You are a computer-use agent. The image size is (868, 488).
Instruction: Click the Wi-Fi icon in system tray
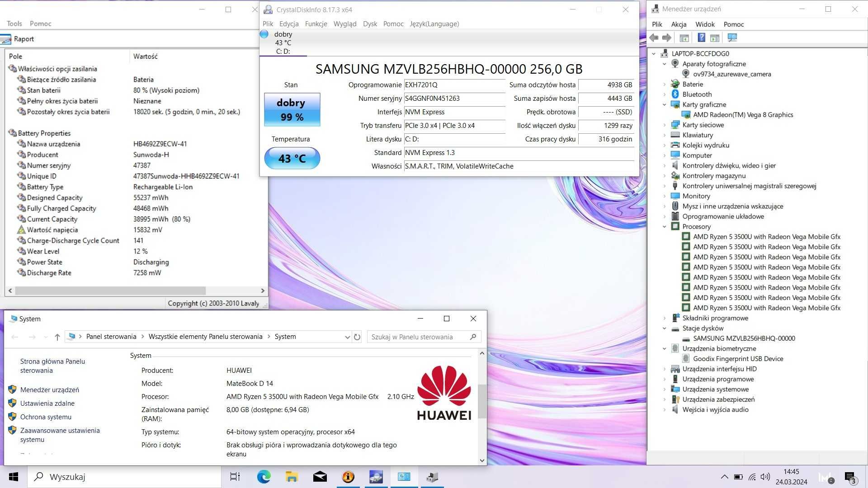[752, 477]
